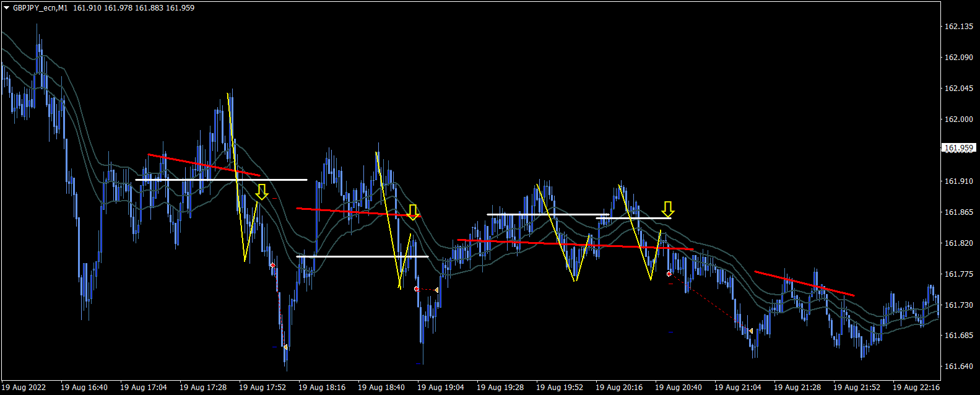
Task: Click the current price tag 161.959
Action: coord(959,148)
